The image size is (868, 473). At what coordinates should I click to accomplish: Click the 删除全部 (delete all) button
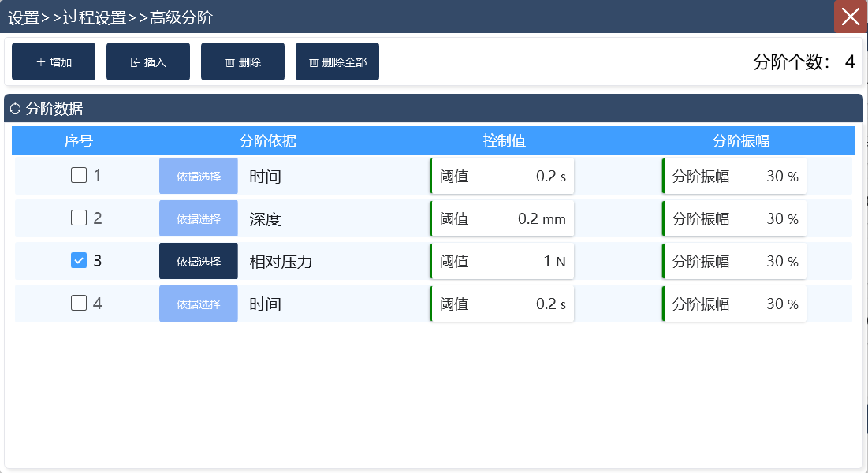click(x=337, y=61)
